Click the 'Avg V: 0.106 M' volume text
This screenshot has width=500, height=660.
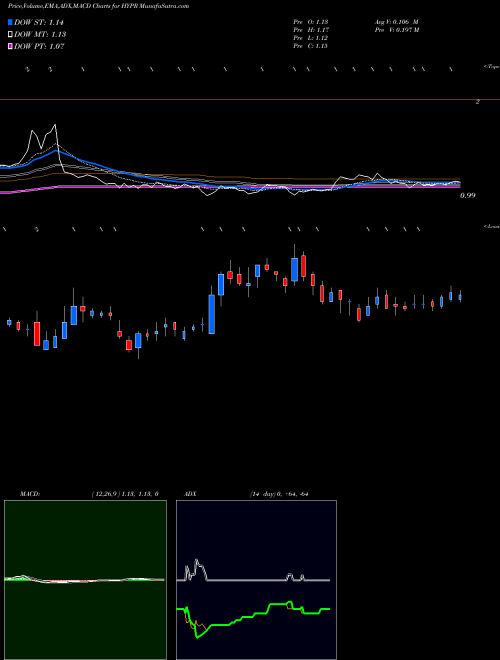(396, 22)
